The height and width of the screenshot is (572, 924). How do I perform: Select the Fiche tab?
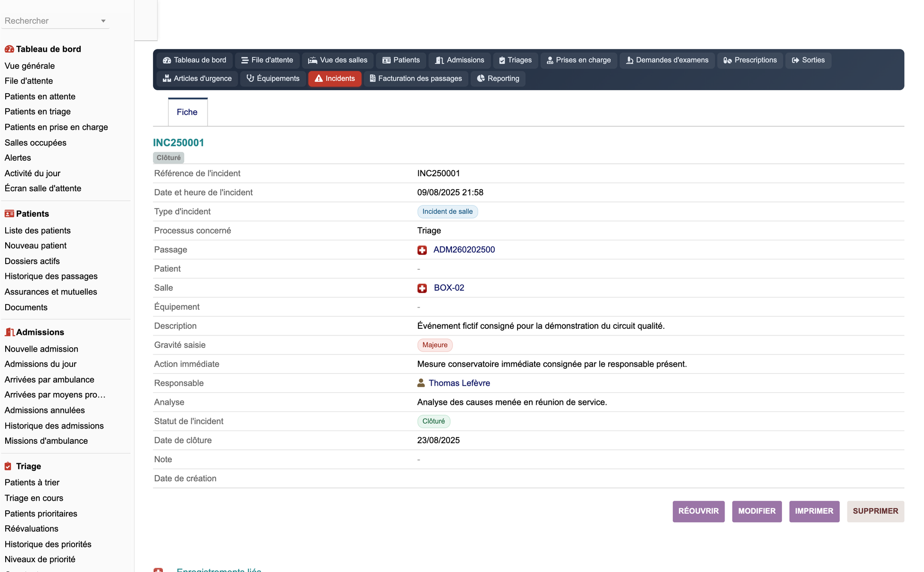point(187,112)
